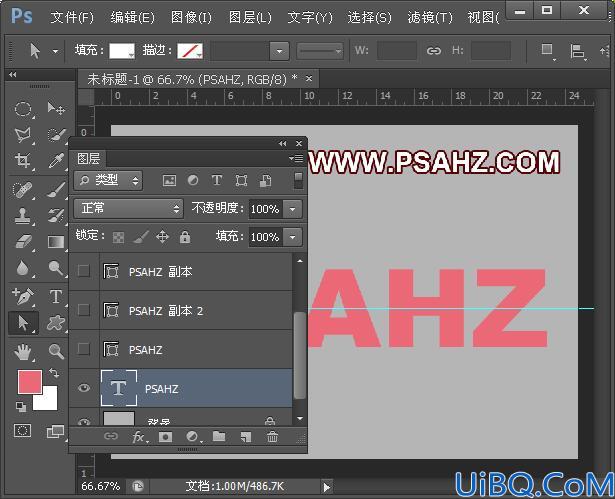Open the 类型 filter type dropdown

click(108, 180)
